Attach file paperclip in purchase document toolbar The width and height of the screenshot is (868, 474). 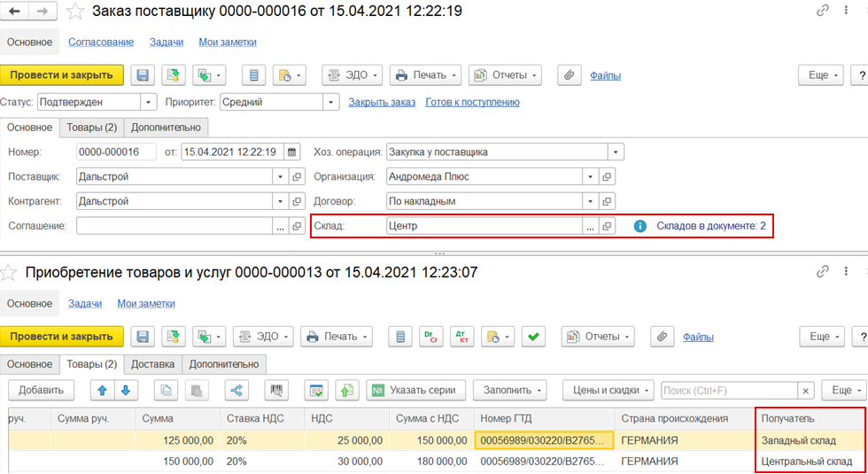(663, 337)
